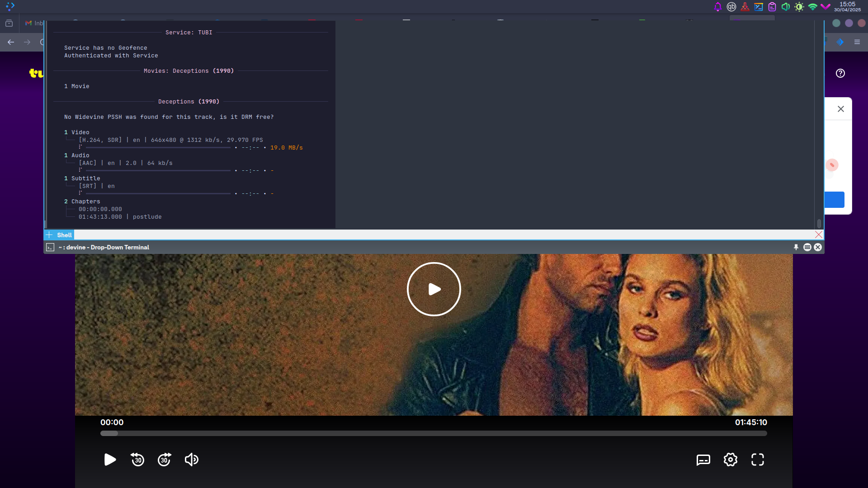Open the notifications bell in the system tray
Screen dimensions: 868x488
point(717,7)
